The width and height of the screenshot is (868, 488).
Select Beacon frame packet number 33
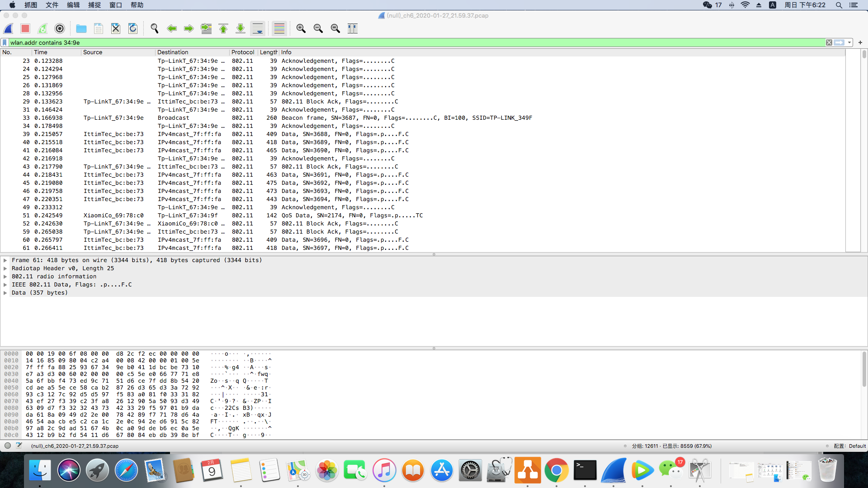(x=271, y=118)
